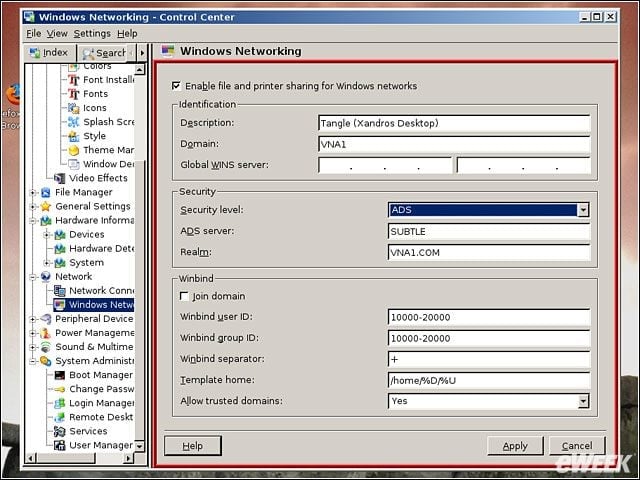Click the Change Password key icon

point(60,389)
